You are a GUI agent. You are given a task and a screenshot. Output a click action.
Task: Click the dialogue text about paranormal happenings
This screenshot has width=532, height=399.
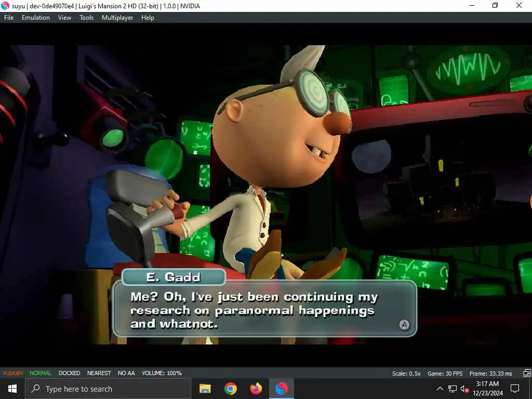point(254,311)
